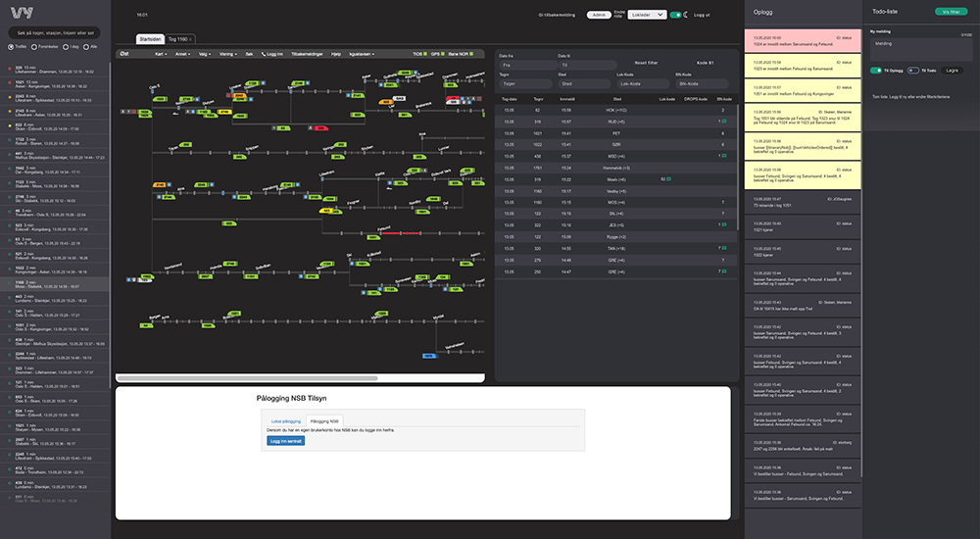Click the Admin button

(x=599, y=15)
